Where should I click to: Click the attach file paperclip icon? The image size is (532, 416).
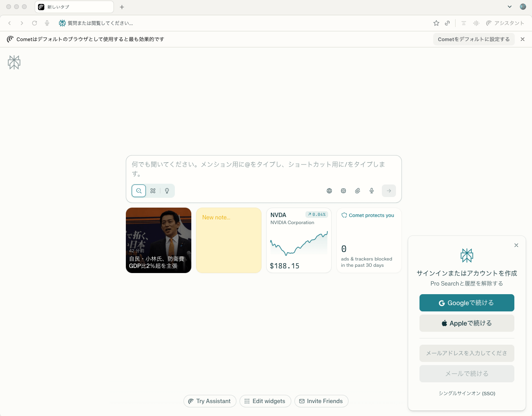pyautogui.click(x=358, y=191)
